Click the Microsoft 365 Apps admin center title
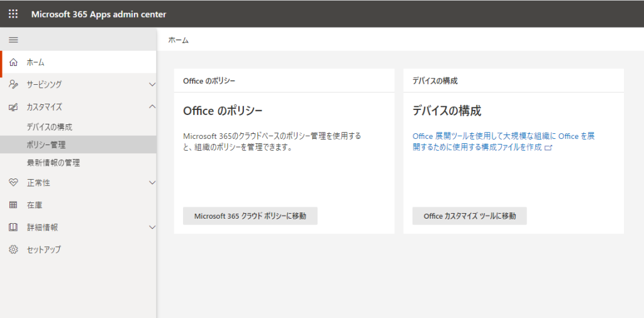The width and height of the screenshot is (644, 318). [99, 14]
